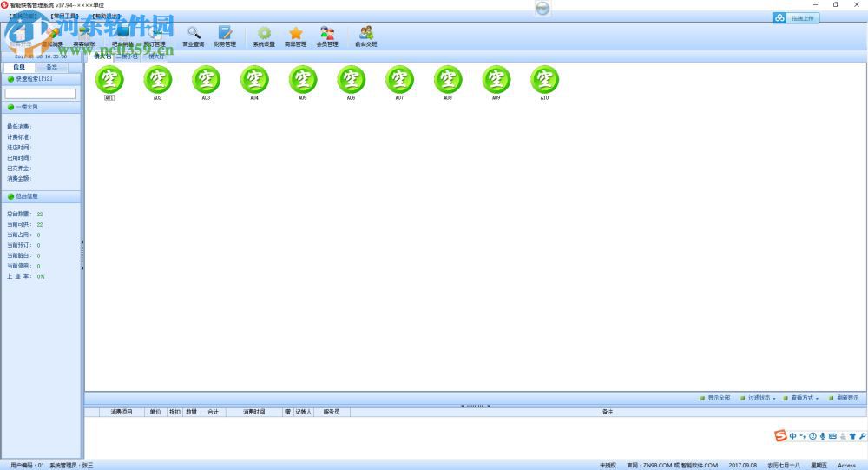Open 吧台销售 toolbar icon
The image size is (868, 470).
122,36
